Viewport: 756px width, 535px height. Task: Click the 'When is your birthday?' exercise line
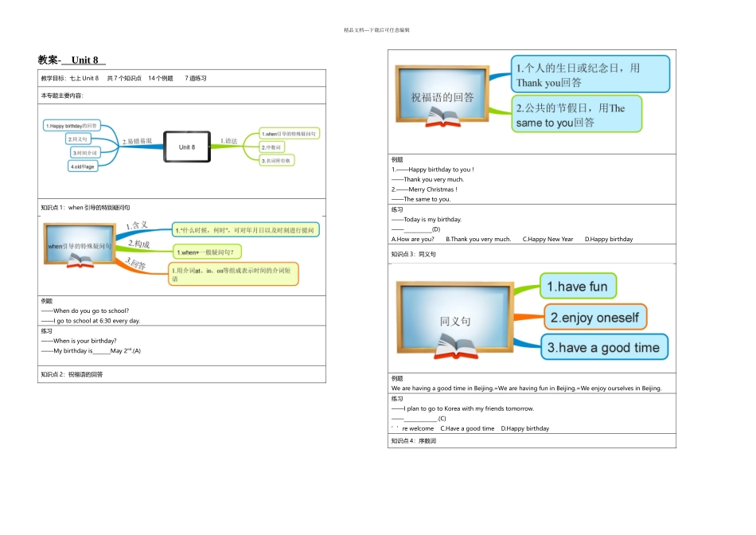(84, 341)
